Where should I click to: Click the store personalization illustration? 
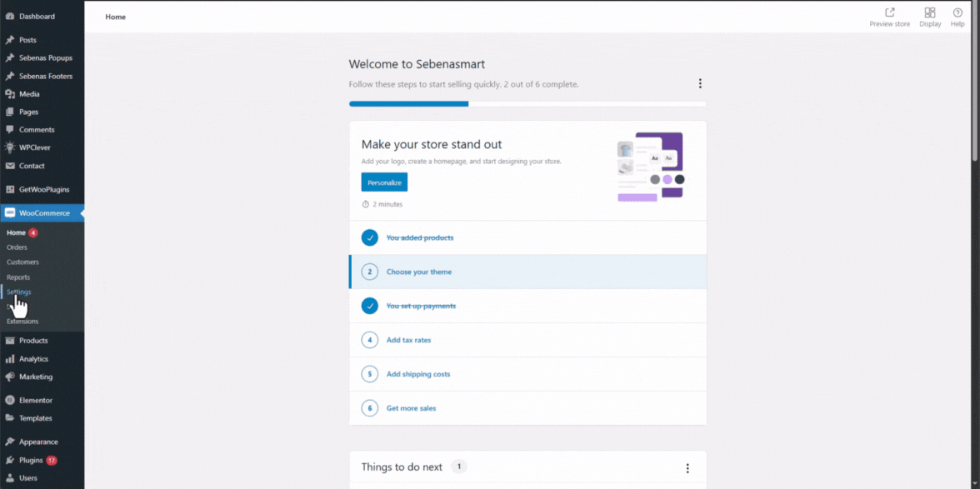pyautogui.click(x=651, y=167)
